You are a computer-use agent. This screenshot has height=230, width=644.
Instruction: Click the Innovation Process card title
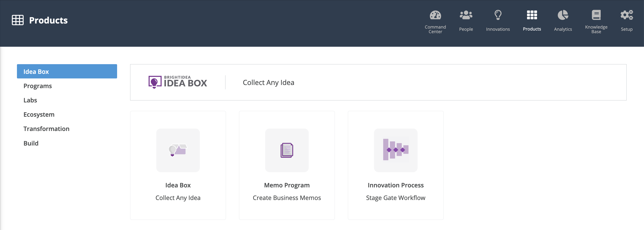[x=396, y=185]
